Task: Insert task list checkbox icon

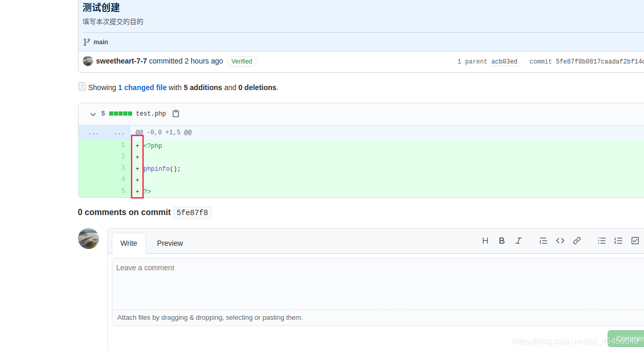Action: point(635,241)
